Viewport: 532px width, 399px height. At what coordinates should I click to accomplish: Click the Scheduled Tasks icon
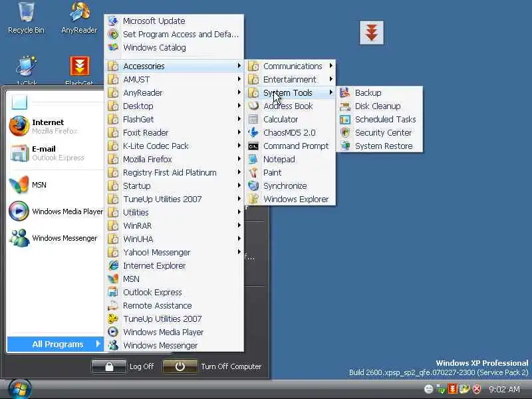pos(345,120)
